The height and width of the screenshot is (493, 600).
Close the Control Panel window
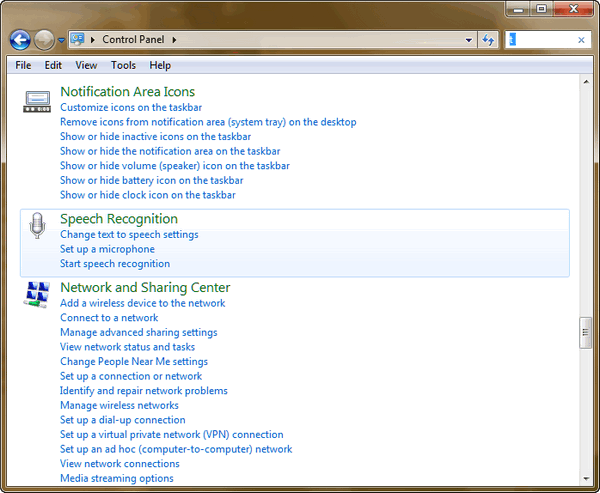click(x=573, y=9)
